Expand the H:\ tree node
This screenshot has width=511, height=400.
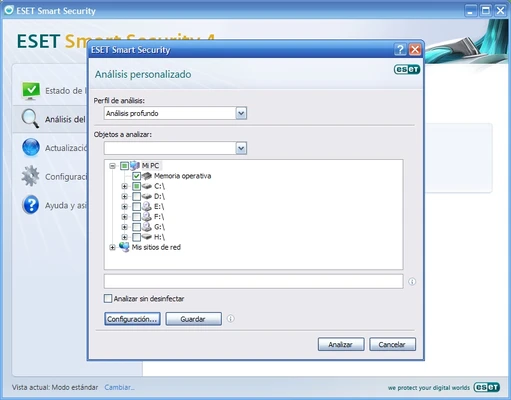pyautogui.click(x=124, y=237)
